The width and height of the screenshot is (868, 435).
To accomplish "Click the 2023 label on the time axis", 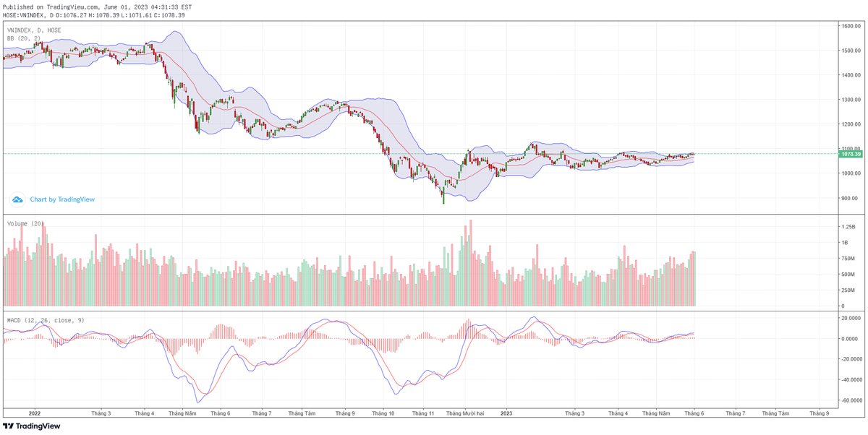I will [506, 413].
